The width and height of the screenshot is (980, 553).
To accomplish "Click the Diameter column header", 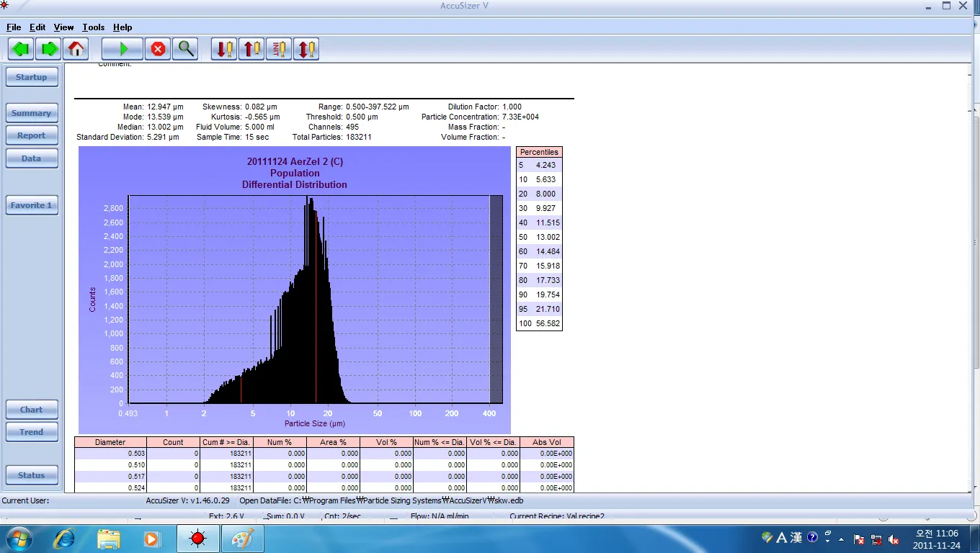I will click(x=110, y=442).
